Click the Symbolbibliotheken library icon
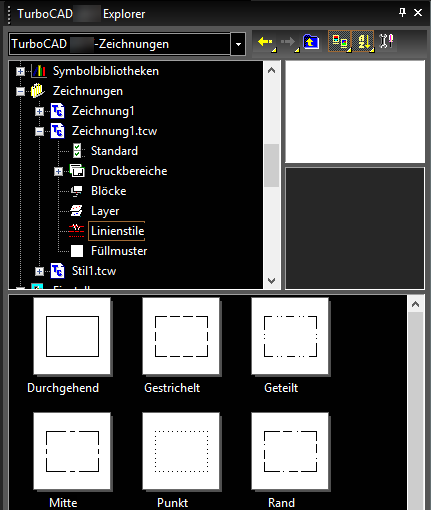 (39, 71)
